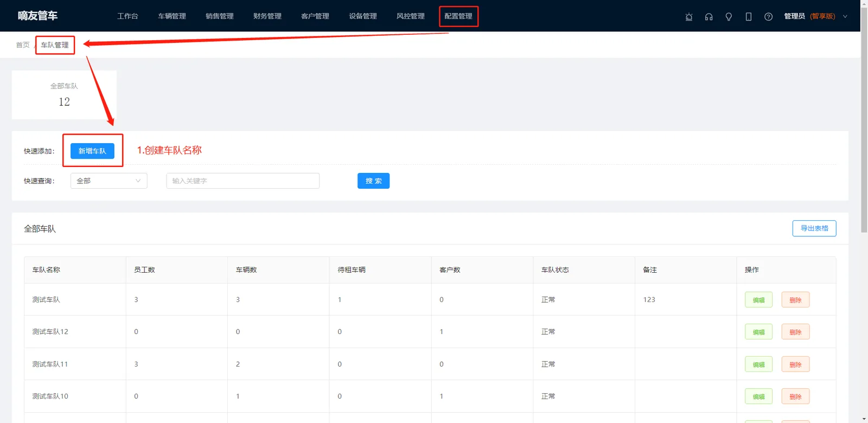Open the alarm bell notifications icon
868x423 pixels.
coord(689,16)
